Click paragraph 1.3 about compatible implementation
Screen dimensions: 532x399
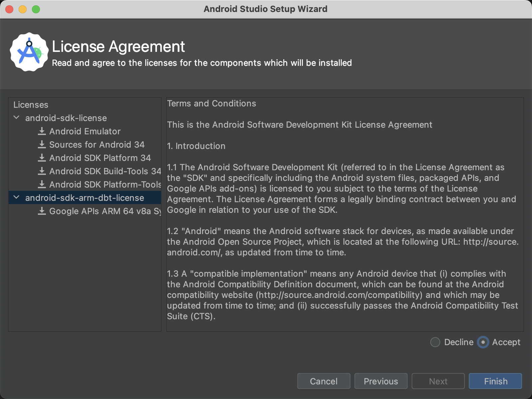coord(342,295)
